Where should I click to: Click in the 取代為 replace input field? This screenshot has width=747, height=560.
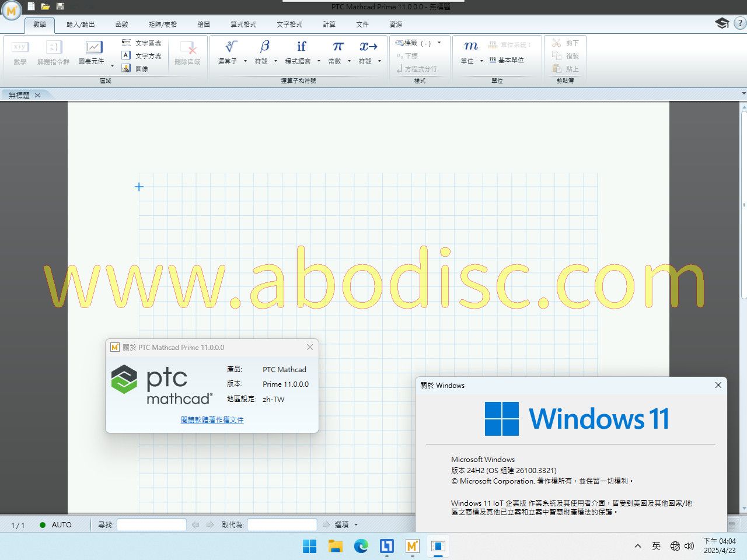pos(282,524)
